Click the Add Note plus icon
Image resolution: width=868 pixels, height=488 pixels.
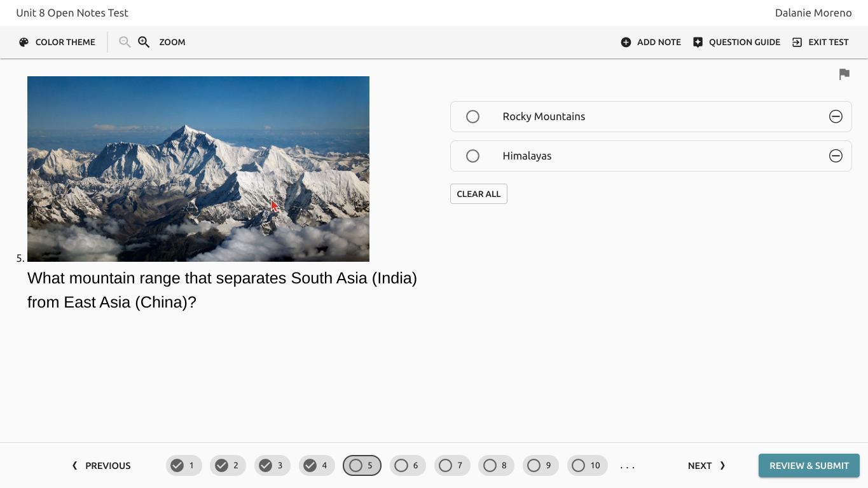626,42
